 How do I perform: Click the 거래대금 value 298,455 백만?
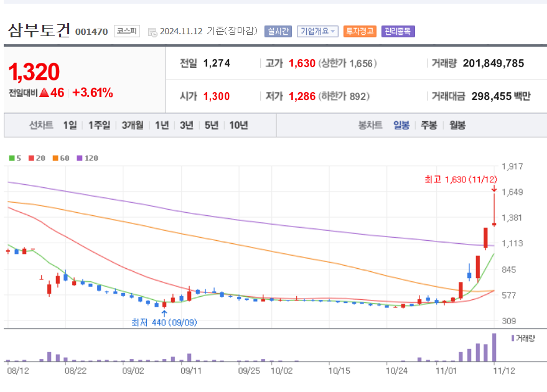[x=501, y=96]
